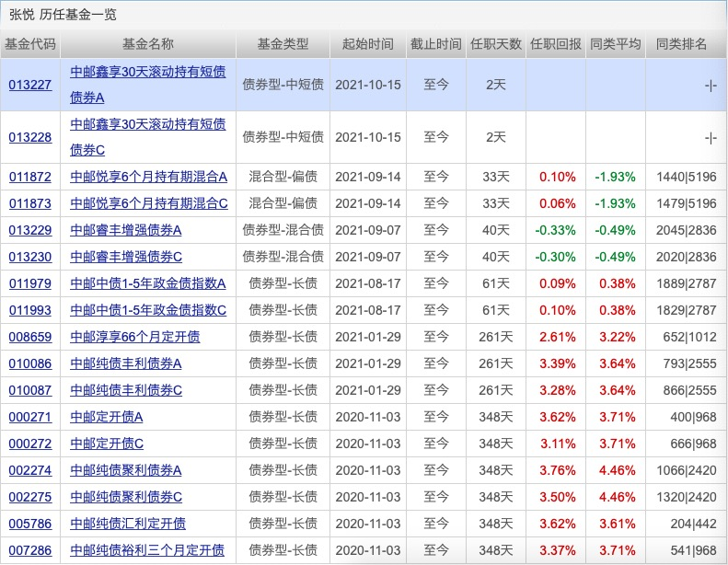Open fund code link 002274
The width and height of the screenshot is (728, 565).
(30, 470)
